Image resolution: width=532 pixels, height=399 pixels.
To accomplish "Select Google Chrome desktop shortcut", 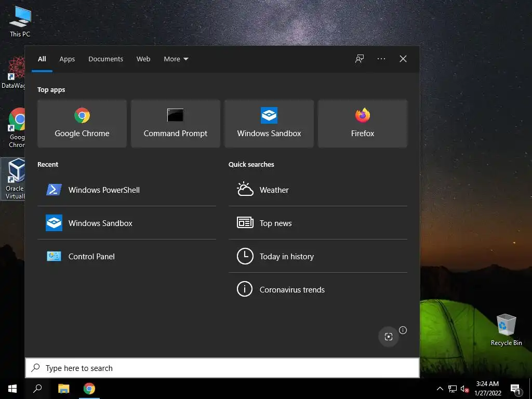I will tap(16, 128).
